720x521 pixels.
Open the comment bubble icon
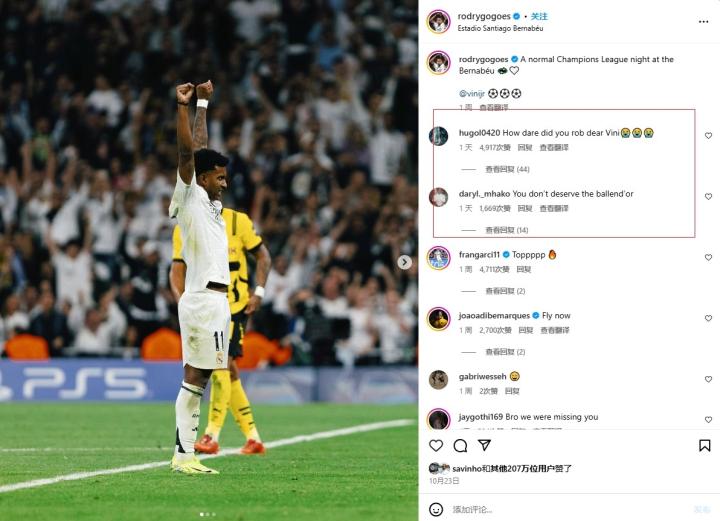pyautogui.click(x=460, y=445)
